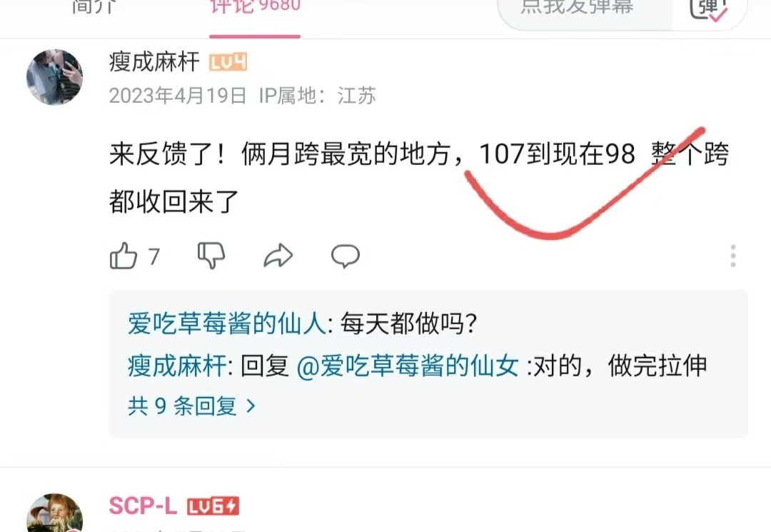The height and width of the screenshot is (532, 771).
Task: Tap the LV4 level badge
Action: pyautogui.click(x=228, y=62)
